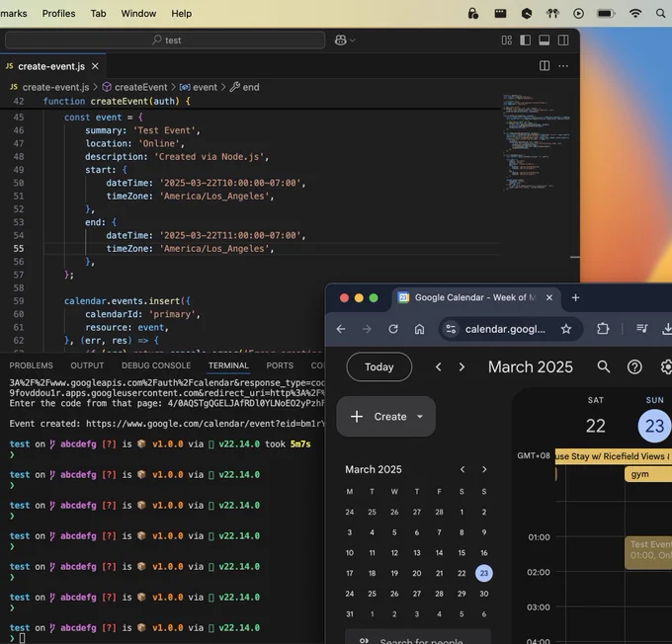Click code minimap in the editor

tap(537, 142)
